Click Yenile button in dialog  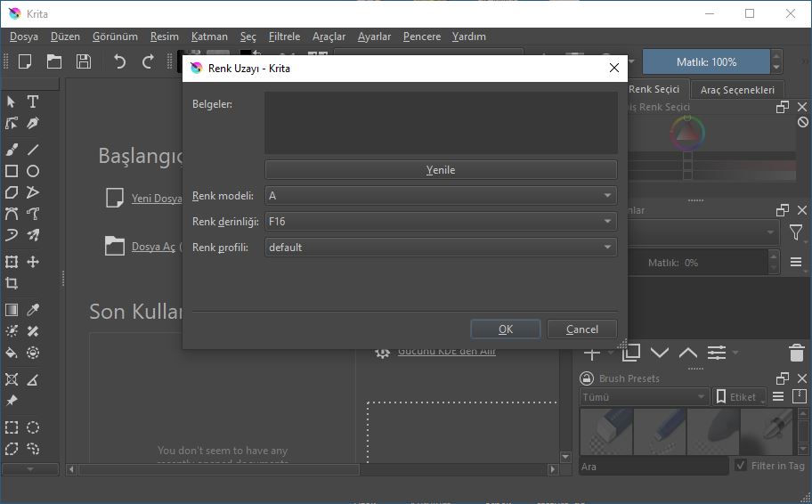pyautogui.click(x=441, y=169)
